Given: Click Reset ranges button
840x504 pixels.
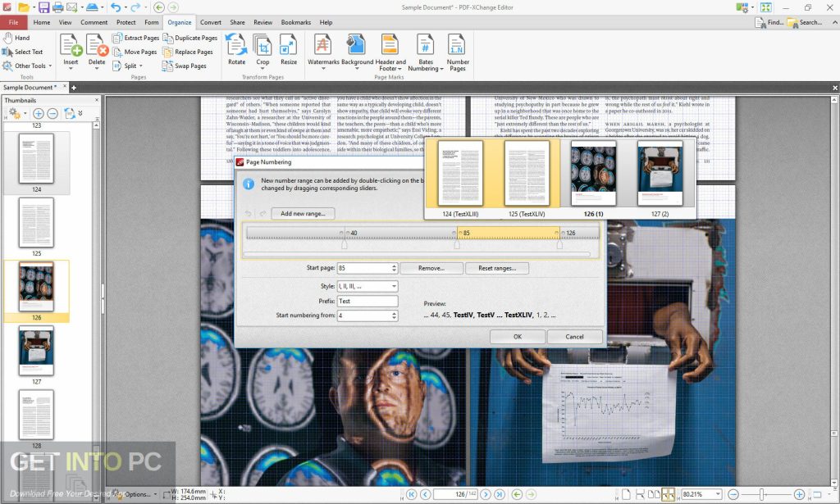Looking at the screenshot, I should tap(496, 268).
